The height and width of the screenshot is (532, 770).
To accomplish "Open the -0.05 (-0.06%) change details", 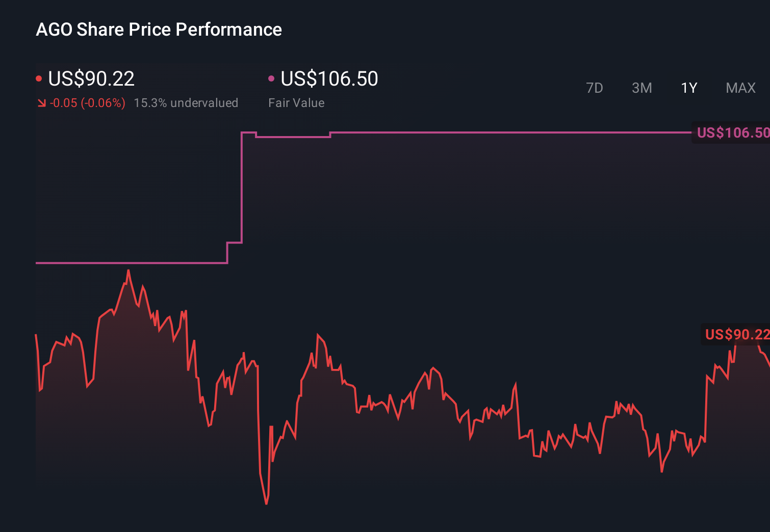I will pos(87,102).
